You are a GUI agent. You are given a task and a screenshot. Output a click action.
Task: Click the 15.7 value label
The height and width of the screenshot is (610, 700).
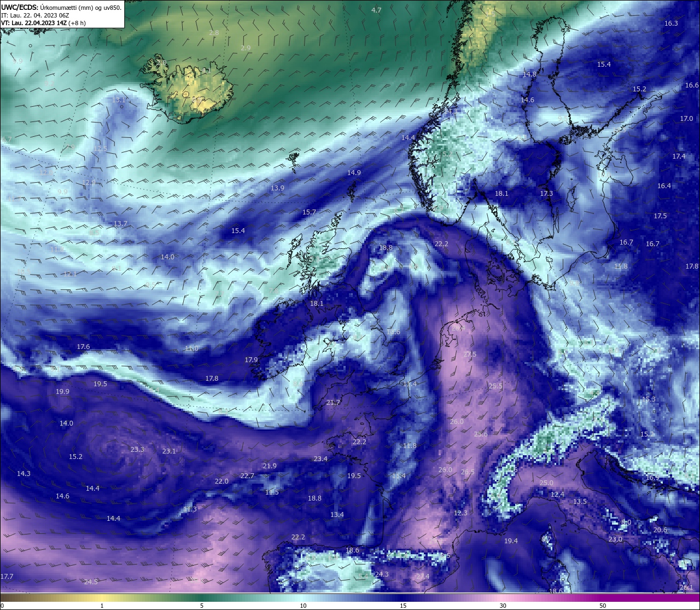(x=309, y=212)
